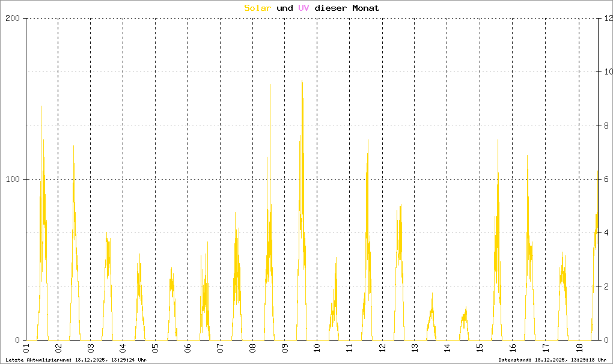This screenshot has width=613, height=364.
Task: Click the 12 label on the right UV axis
Action: click(608, 19)
